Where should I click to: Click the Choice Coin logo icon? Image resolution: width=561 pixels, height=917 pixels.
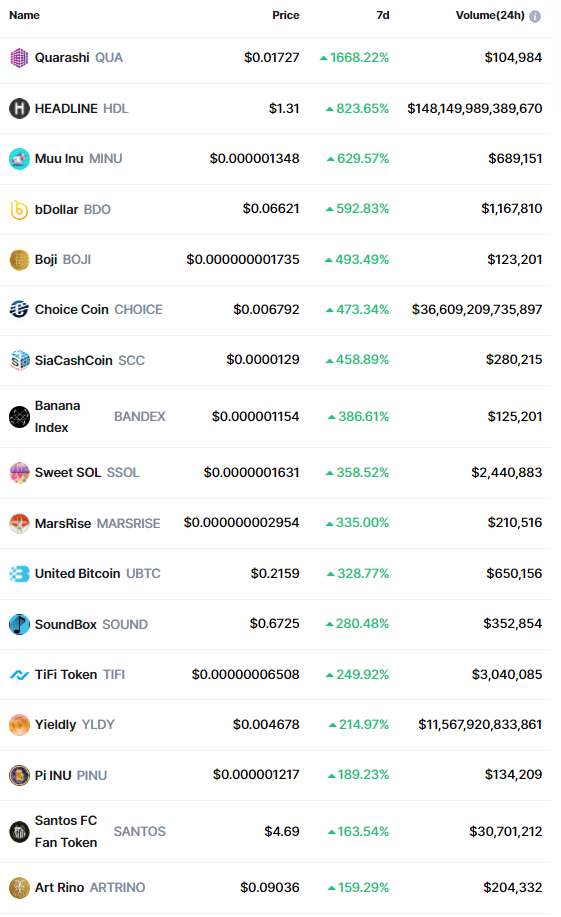[19, 309]
